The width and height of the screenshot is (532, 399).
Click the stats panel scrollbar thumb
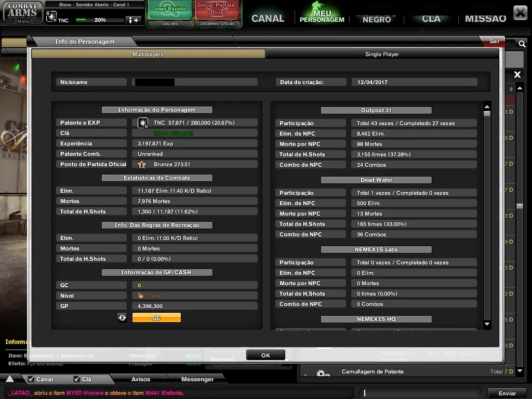(x=487, y=114)
